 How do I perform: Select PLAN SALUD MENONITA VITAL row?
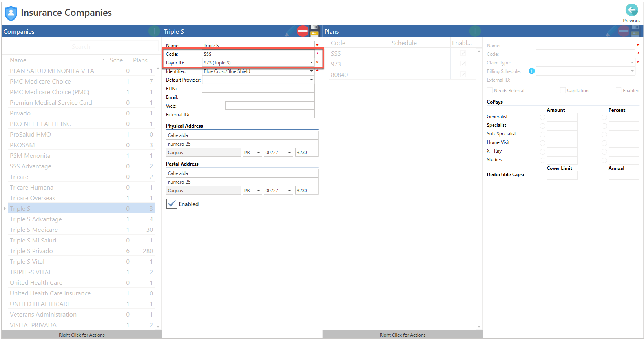coord(81,71)
